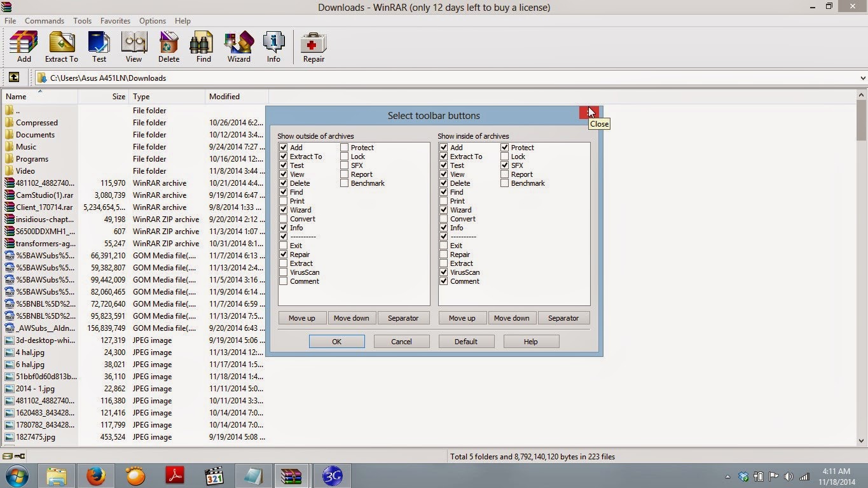868x488 pixels.
Task: Click Separator under the outside list
Action: (x=403, y=318)
